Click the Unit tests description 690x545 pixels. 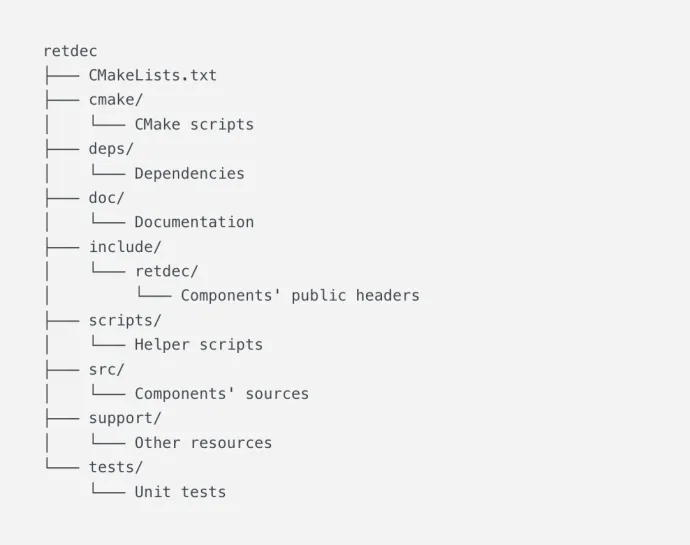coord(180,492)
